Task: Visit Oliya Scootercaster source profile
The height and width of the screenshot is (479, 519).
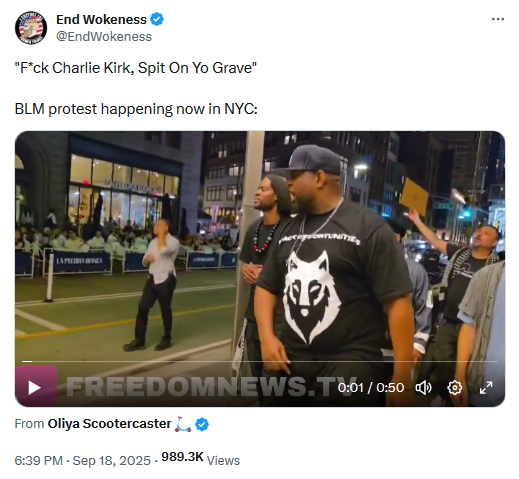Action: [109, 424]
